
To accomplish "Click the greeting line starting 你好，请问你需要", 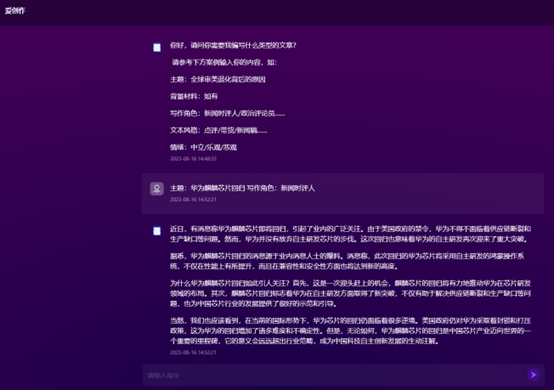I will pyautogui.click(x=233, y=45).
